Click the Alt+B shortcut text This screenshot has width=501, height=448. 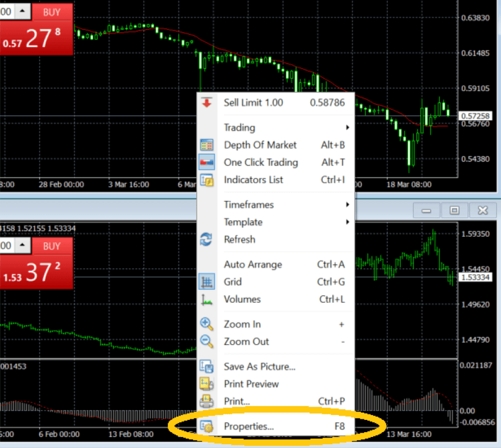tap(333, 145)
